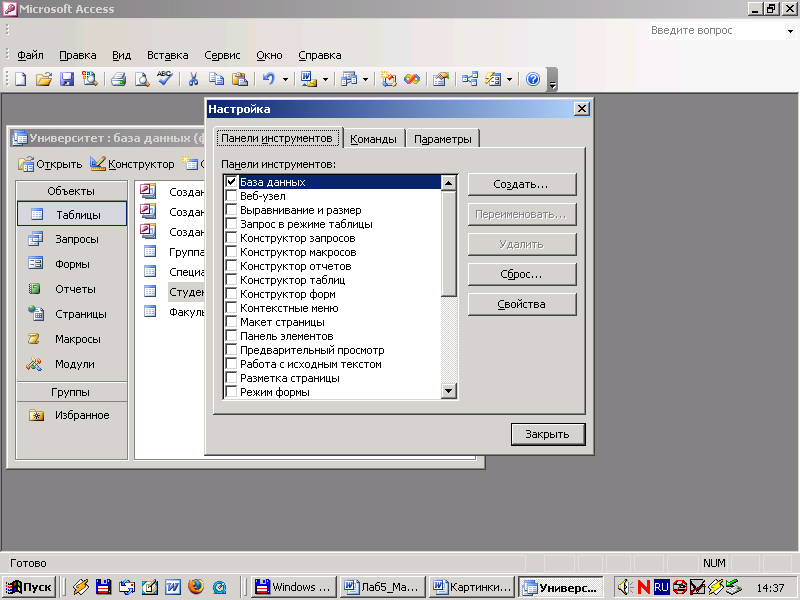
Task: Click the Copy toolbar icon
Action: (x=216, y=79)
